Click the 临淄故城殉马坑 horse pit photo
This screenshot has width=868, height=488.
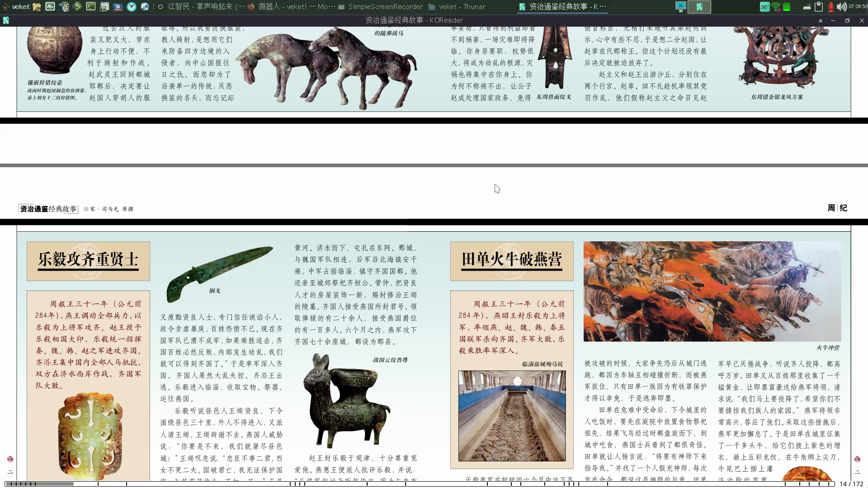coord(512,416)
